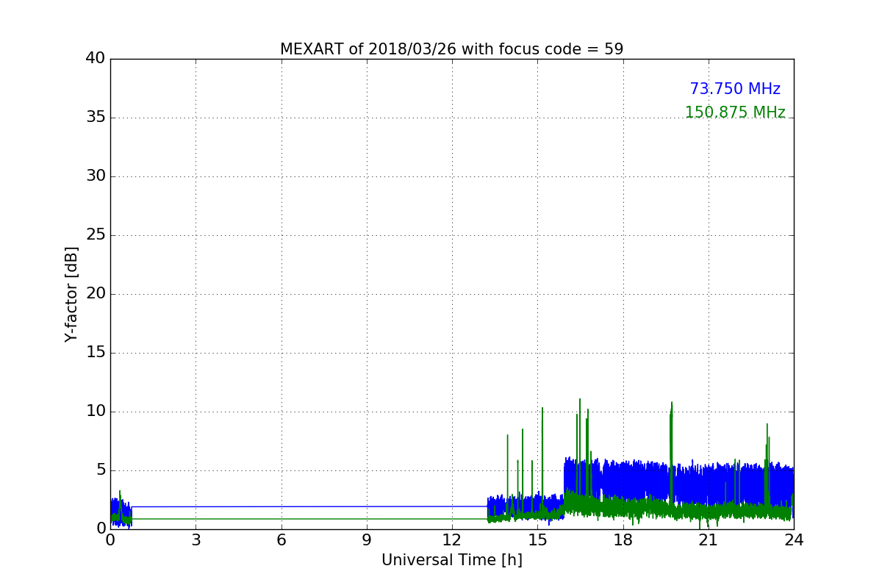Click y-axis tick value 35
The image size is (882, 588).
(x=96, y=118)
